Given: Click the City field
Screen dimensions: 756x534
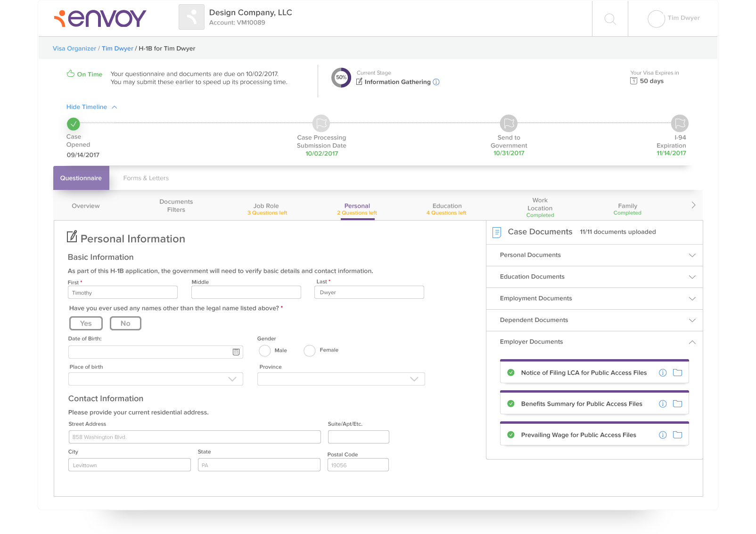Looking at the screenshot, I should 130,465.
